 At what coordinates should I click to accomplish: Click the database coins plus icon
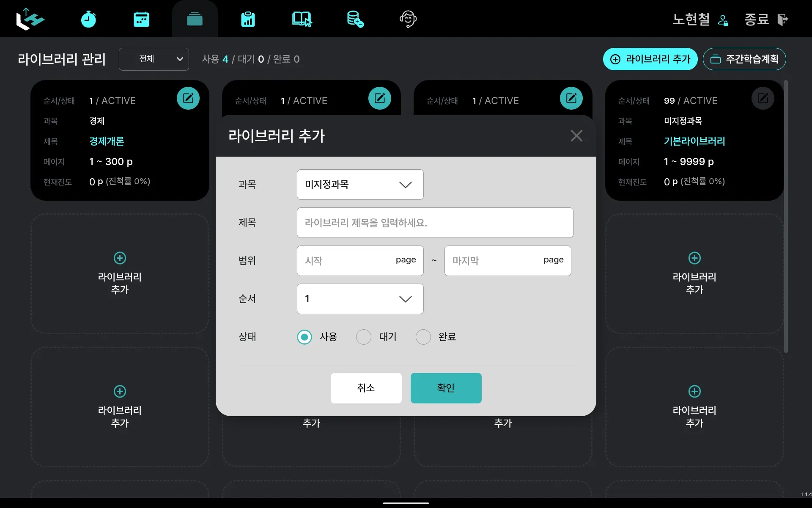coord(355,19)
